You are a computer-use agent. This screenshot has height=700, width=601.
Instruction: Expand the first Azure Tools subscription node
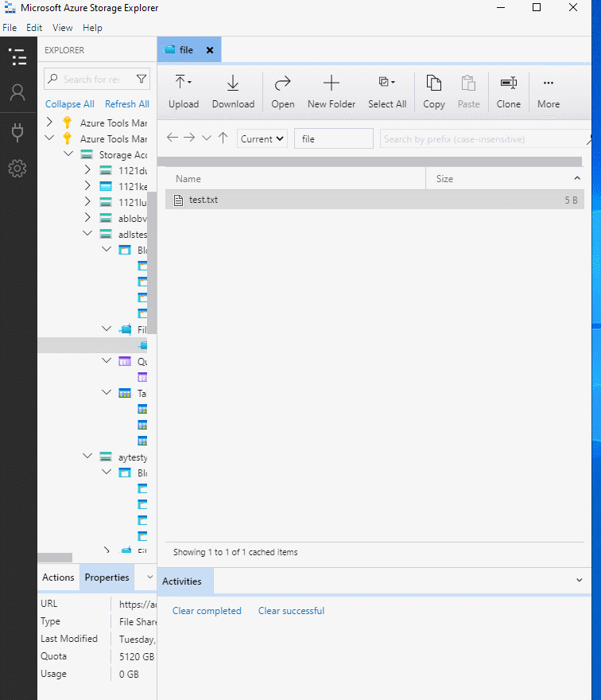(49, 122)
